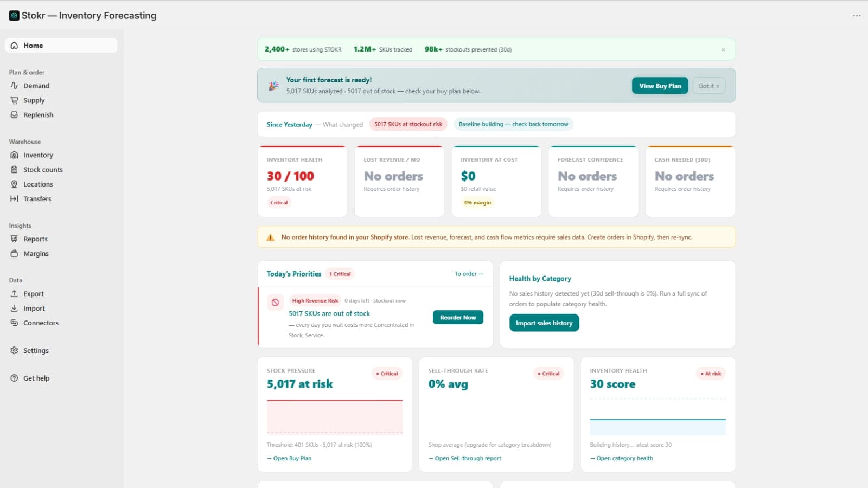This screenshot has height=488, width=868.
Task: Click Import sales history button
Action: [544, 323]
